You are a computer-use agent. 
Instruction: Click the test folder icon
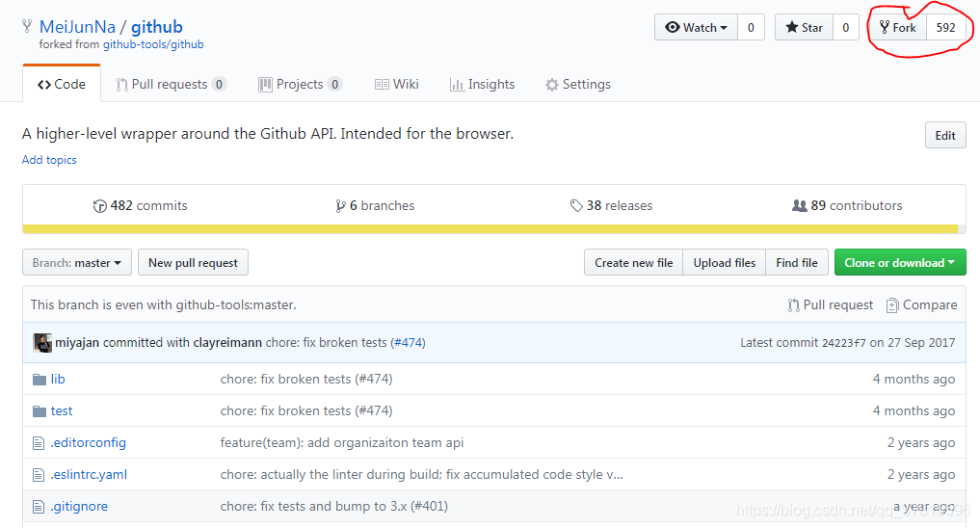pyautogui.click(x=40, y=411)
